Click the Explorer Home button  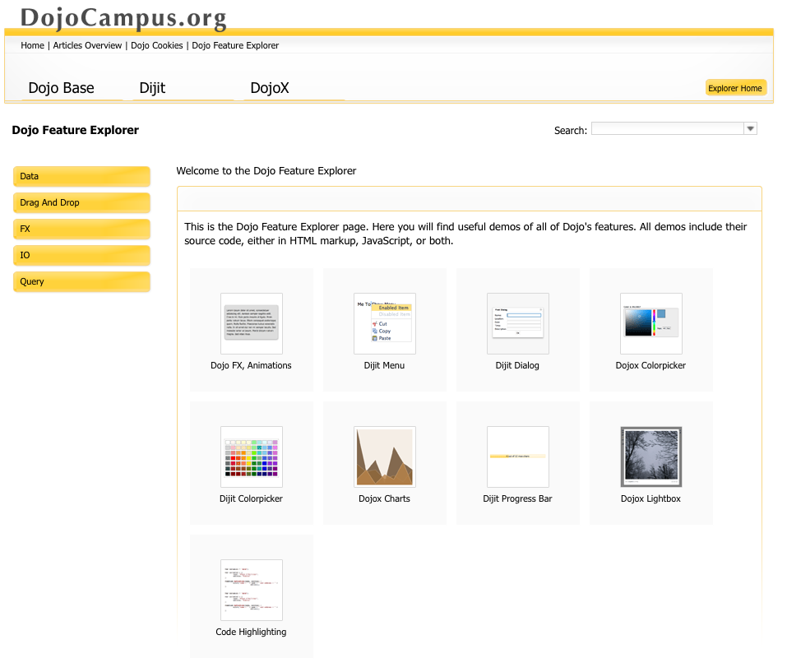coord(735,88)
